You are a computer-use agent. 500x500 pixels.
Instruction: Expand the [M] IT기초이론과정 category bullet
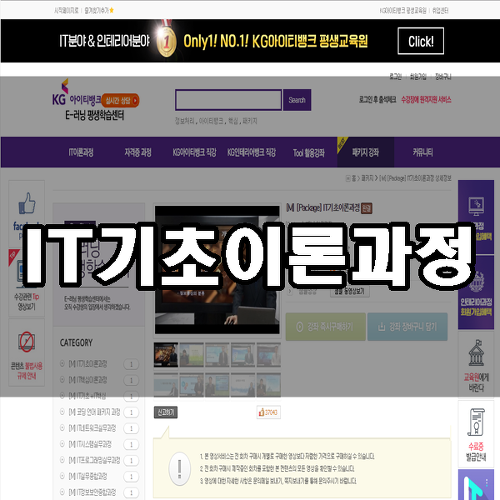click(x=62, y=363)
